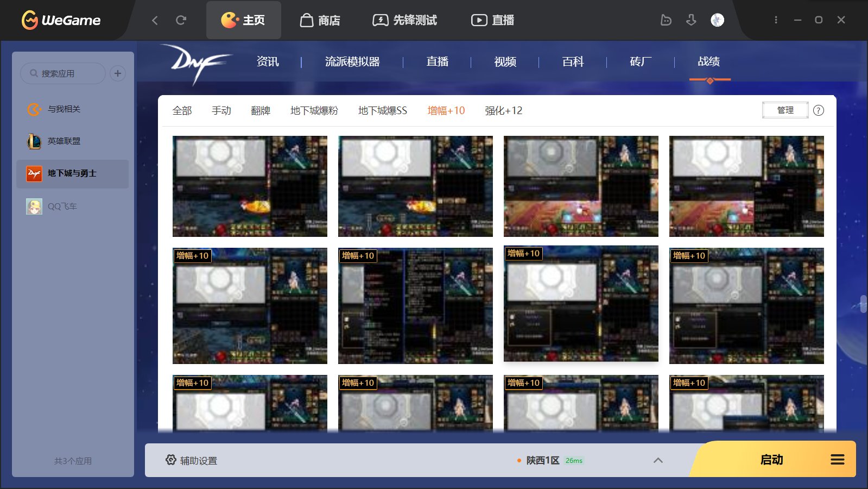Add an app with the plus button
868x489 pixels.
pos(118,73)
